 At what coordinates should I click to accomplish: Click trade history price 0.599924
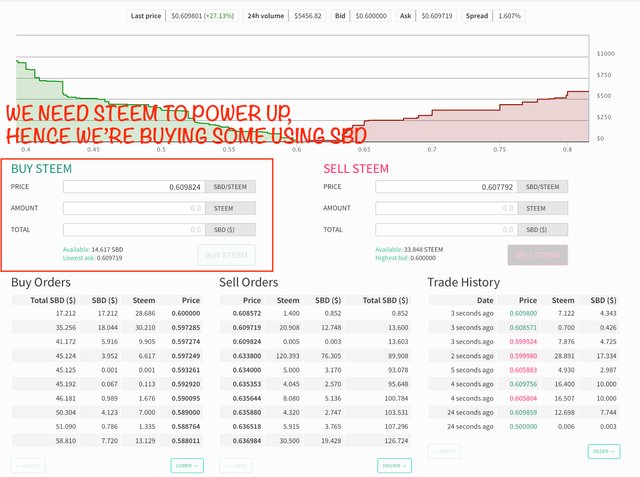coord(523,342)
